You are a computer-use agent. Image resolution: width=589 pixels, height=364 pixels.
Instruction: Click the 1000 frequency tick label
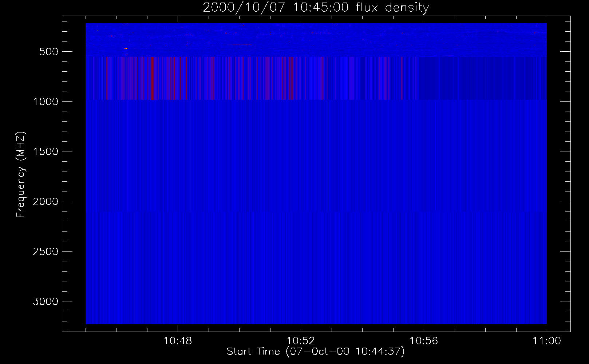pyautogui.click(x=45, y=102)
